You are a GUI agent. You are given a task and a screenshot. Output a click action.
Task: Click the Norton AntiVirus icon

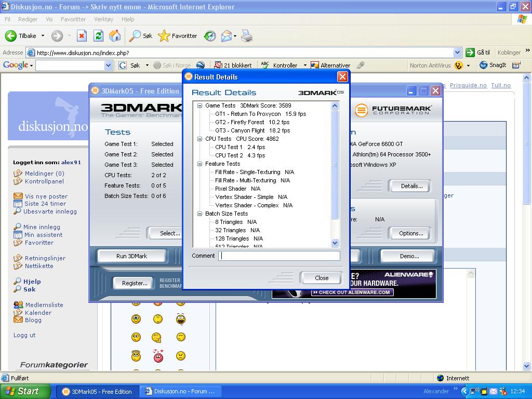tap(458, 65)
